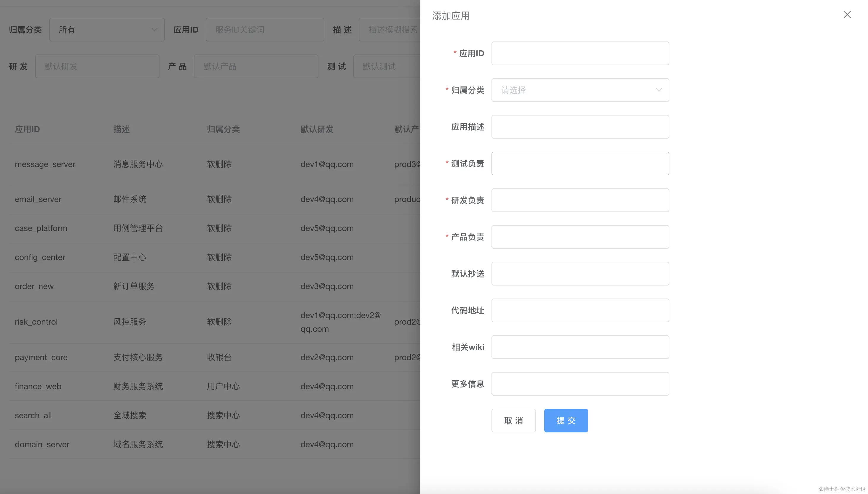
Task: Focus the 应用描述 text field
Action: tap(580, 127)
